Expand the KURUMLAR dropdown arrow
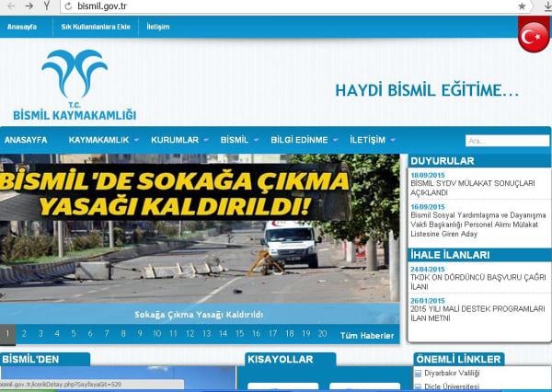Viewport: 552px width, 392px height. pos(206,140)
